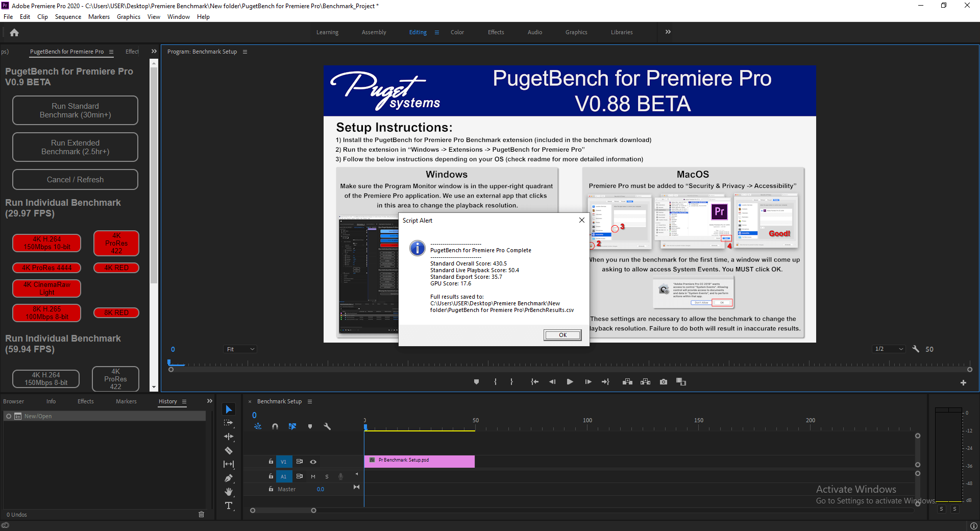980x531 pixels.
Task: Open the Markers menu
Action: click(99, 17)
